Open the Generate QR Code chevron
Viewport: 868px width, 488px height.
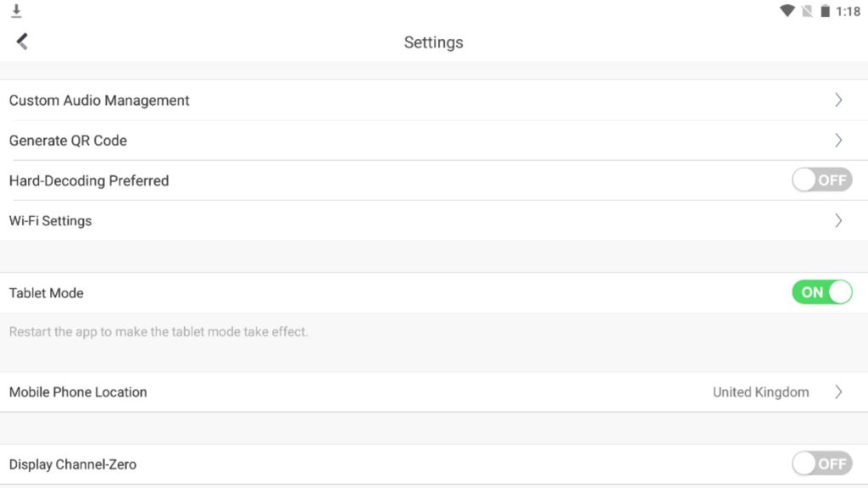pyautogui.click(x=838, y=141)
